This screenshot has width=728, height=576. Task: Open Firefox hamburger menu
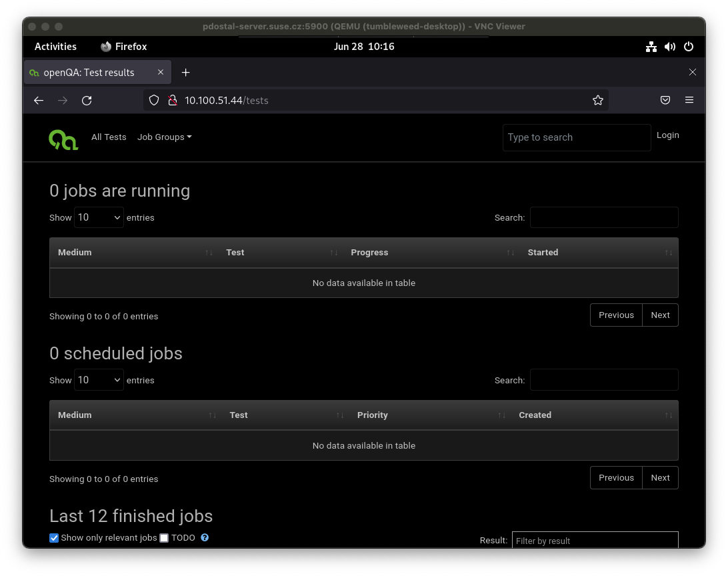pos(689,100)
